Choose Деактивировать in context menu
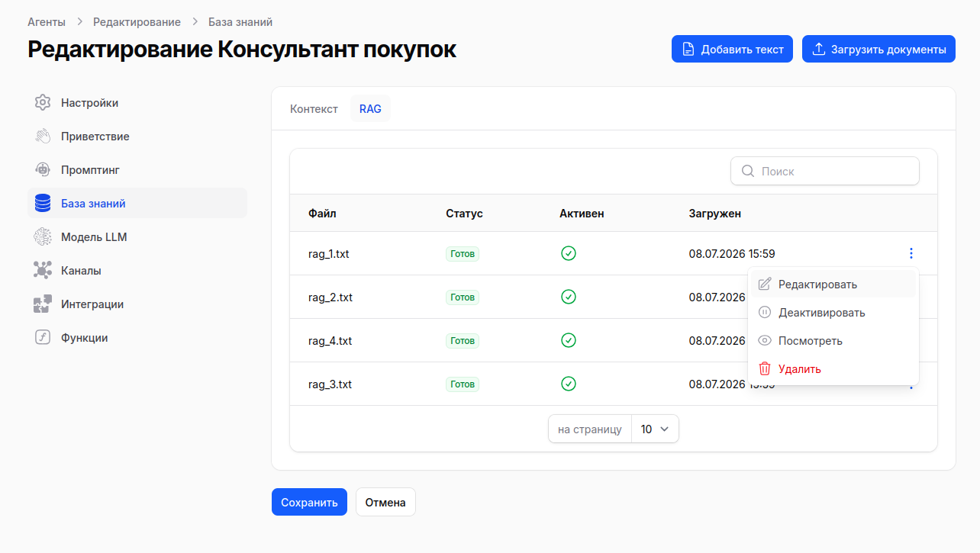Viewport: 980px width, 553px height. point(833,313)
